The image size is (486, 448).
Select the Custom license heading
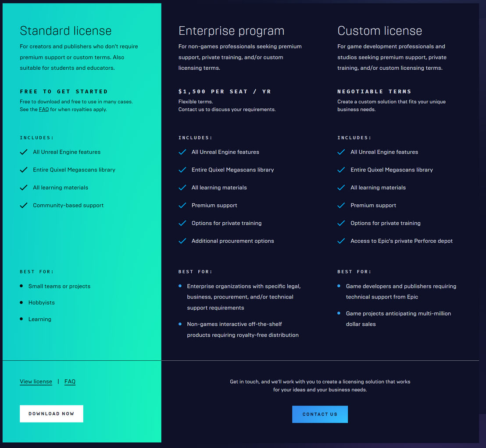[x=380, y=31]
